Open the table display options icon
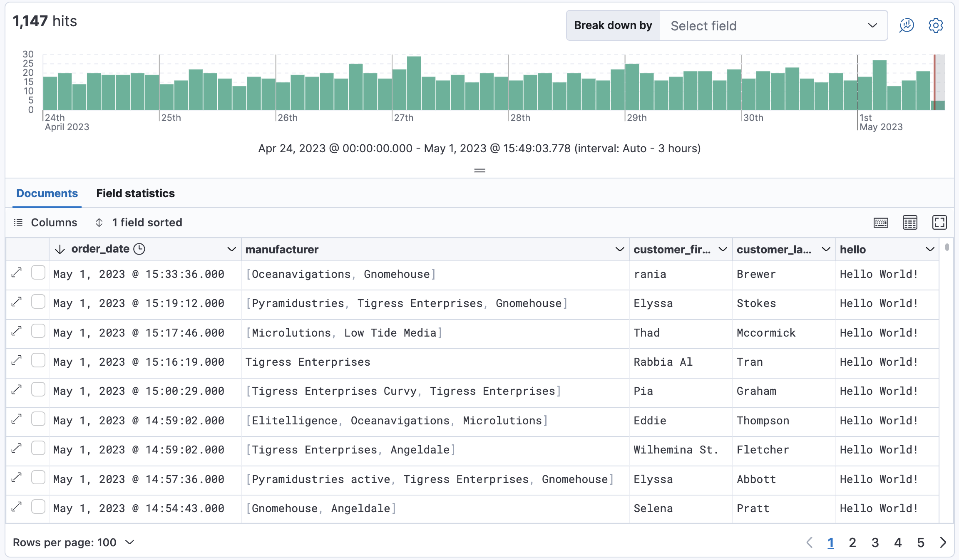The height and width of the screenshot is (560, 959). tap(910, 223)
